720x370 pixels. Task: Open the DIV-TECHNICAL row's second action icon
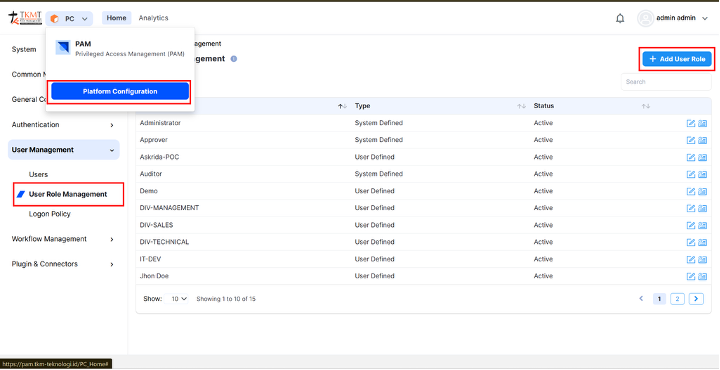tap(702, 242)
